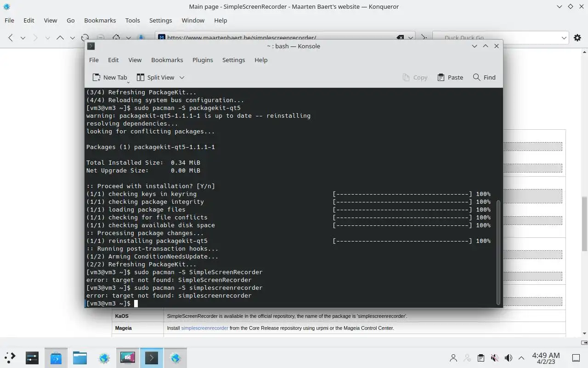Click the Konqueror forward arrow
The image size is (588, 368).
tap(35, 38)
